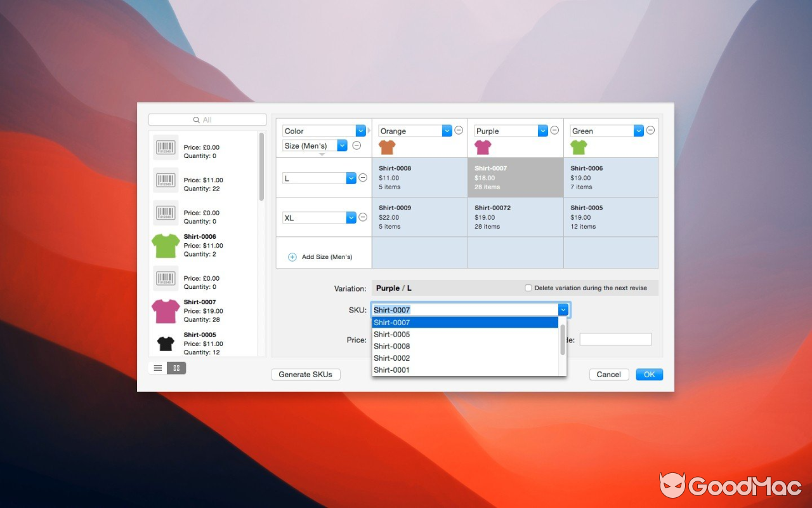The width and height of the screenshot is (812, 508).
Task: Click Cancel to dismiss the dialog
Action: [608, 374]
